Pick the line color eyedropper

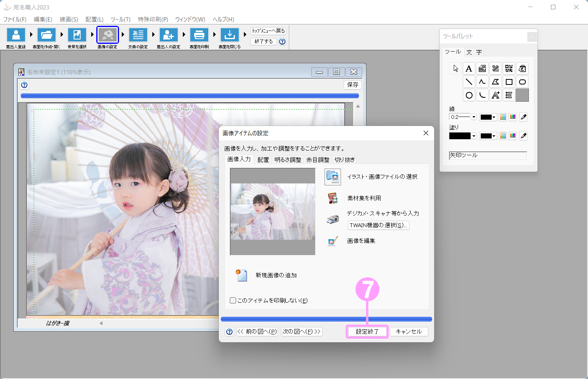coord(523,117)
